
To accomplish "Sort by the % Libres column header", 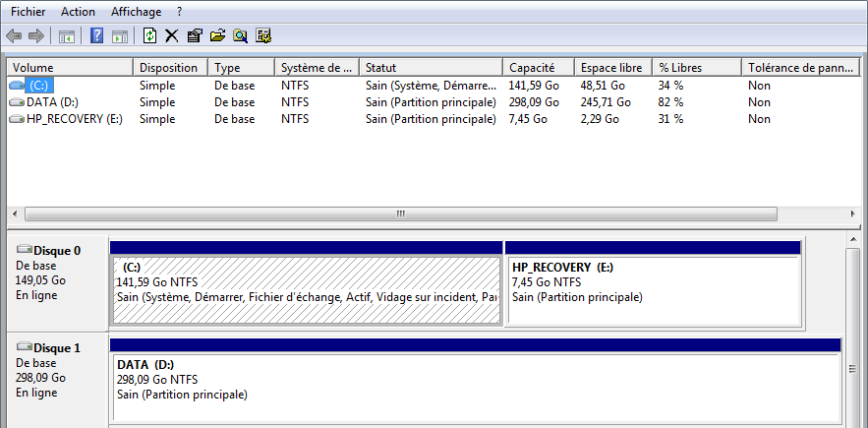I will [697, 68].
